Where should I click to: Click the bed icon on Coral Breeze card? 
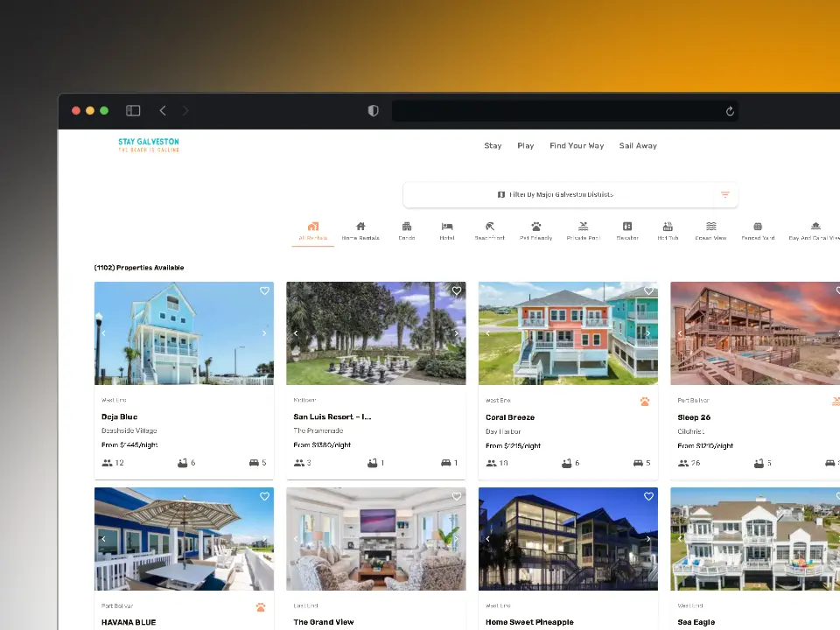point(638,463)
